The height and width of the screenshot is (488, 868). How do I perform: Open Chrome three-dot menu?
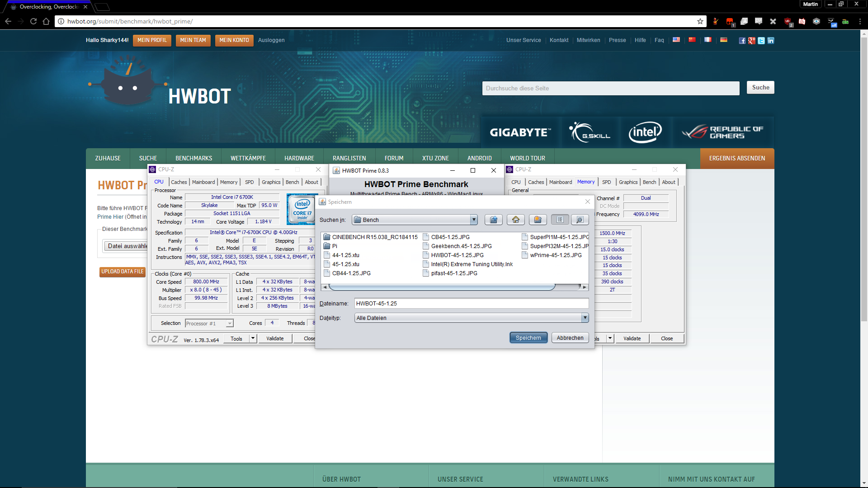pos(860,21)
